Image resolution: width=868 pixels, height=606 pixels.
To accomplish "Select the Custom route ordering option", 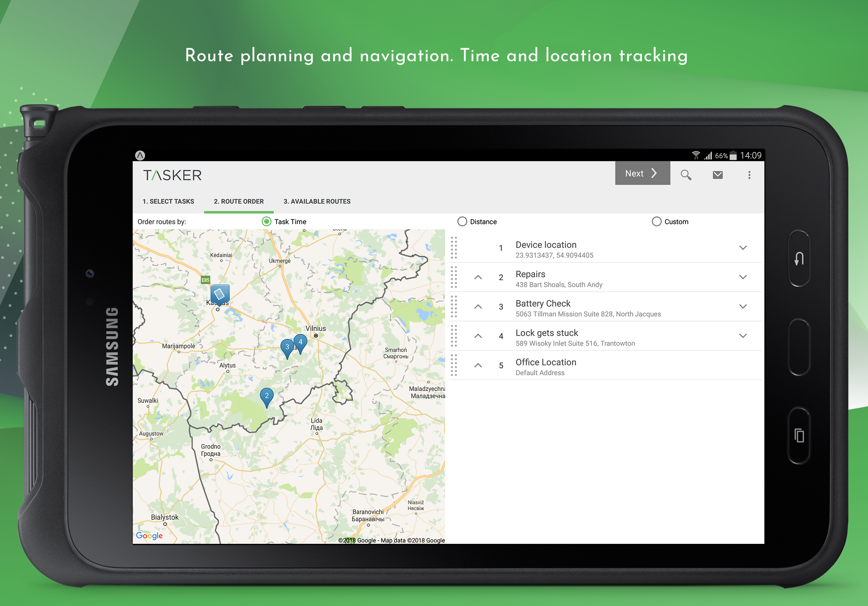I will point(656,221).
